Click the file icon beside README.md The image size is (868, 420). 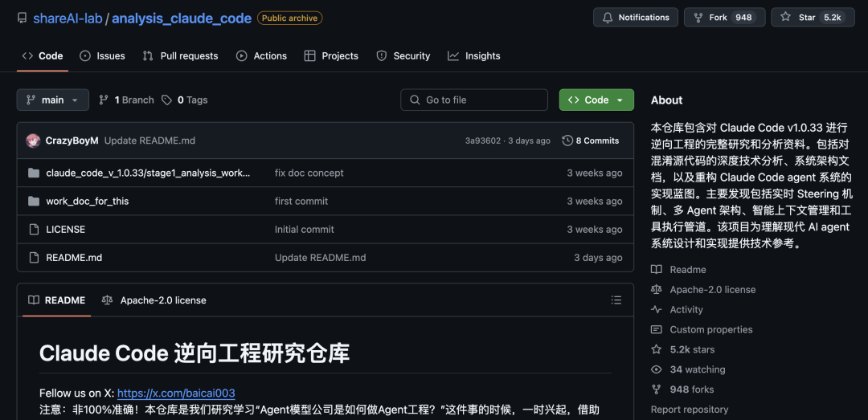coord(34,257)
